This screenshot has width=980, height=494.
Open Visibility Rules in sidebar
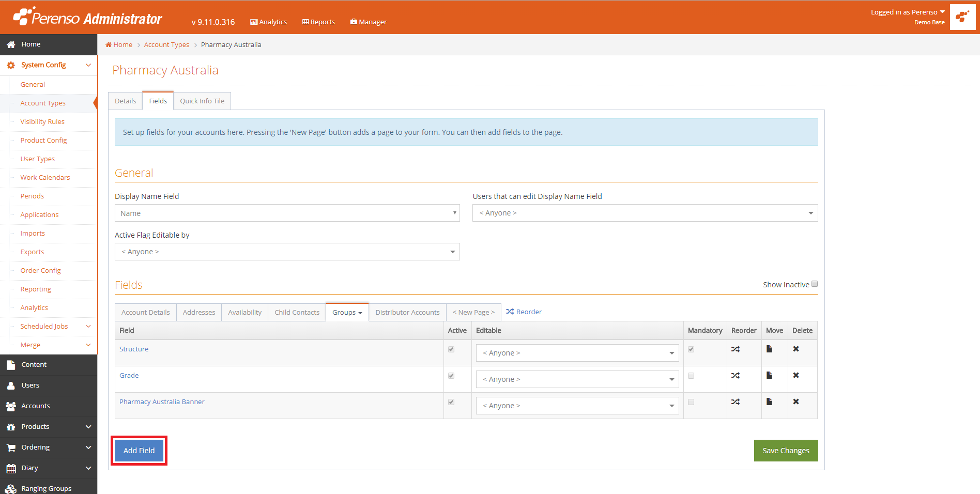click(42, 122)
